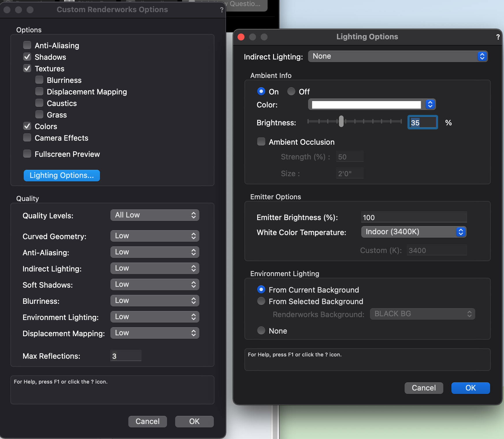Click the help icon on Lighting Options dialog
Viewport: 504px width, 439px height.
tap(498, 37)
